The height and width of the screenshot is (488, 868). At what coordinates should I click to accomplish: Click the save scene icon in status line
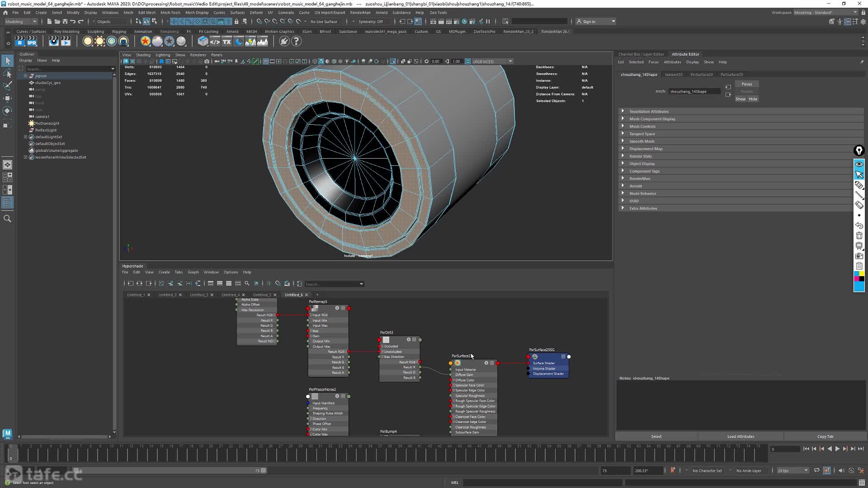click(x=65, y=22)
